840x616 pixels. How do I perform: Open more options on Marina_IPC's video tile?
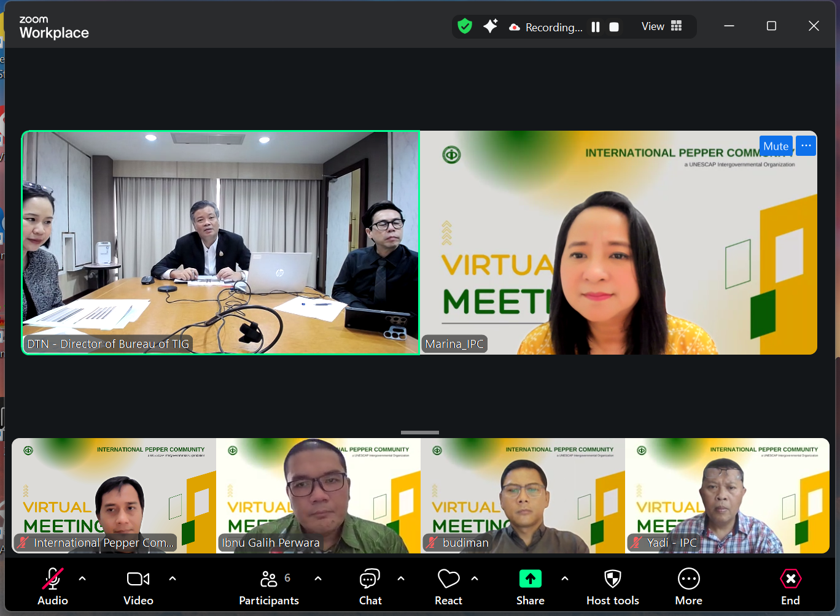pos(805,145)
